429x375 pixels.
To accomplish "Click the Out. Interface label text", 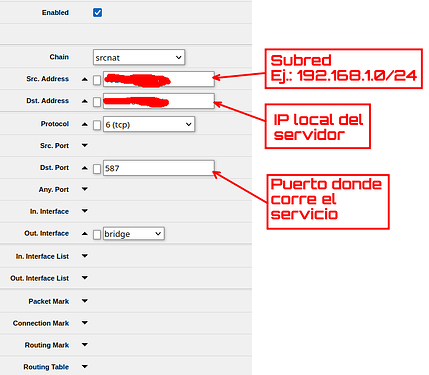I will 46,233.
